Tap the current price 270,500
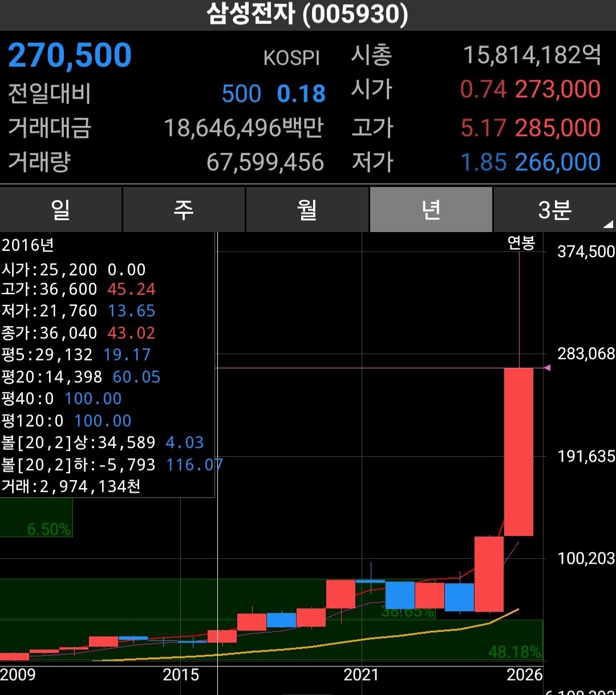Image resolution: width=616 pixels, height=695 pixels. coord(70,55)
